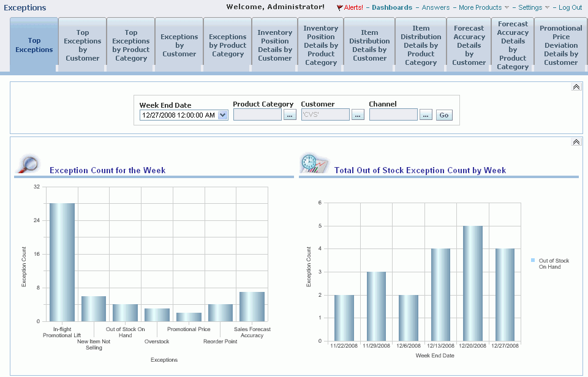Open Item Distribution Details by Customer tab

click(369, 45)
